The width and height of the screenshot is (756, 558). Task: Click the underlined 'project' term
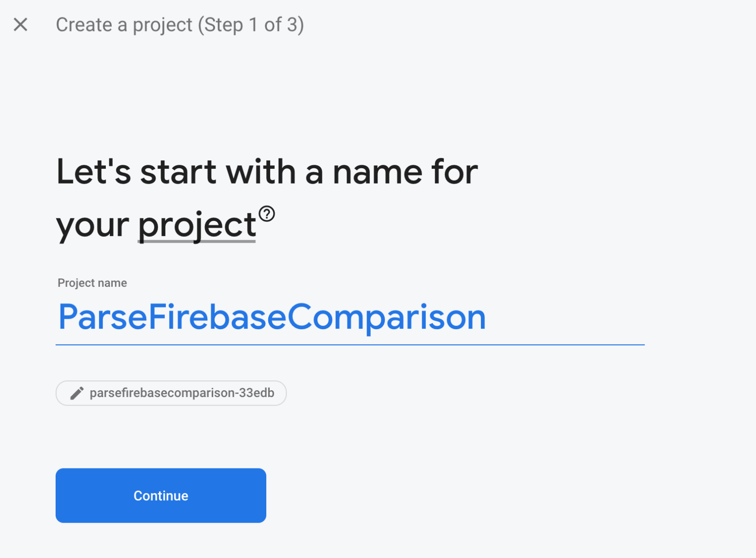pyautogui.click(x=196, y=224)
